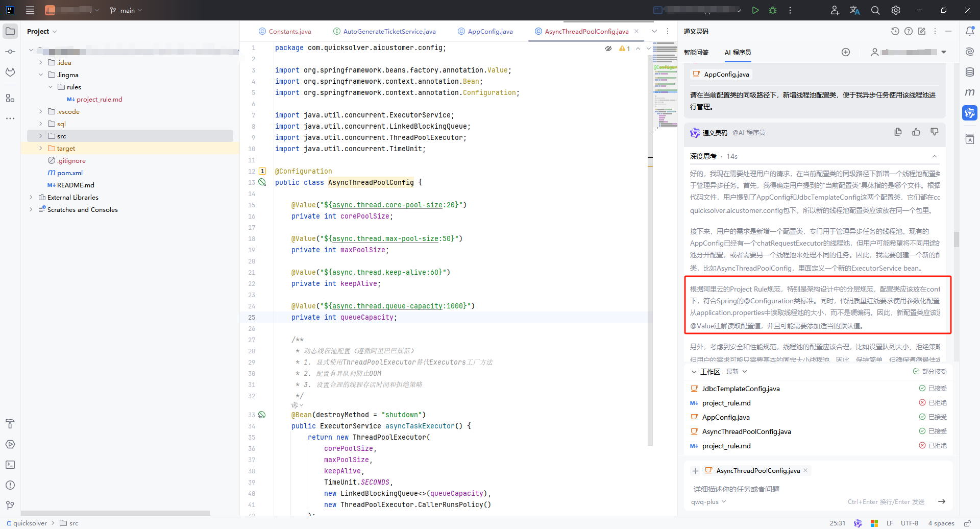Copy the AI response
Screen dimensions: 980x529
(898, 132)
